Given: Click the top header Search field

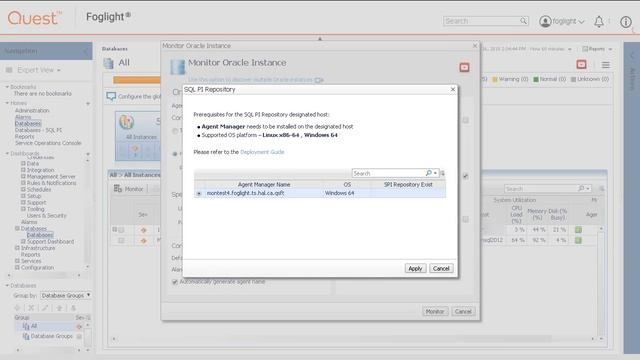Looking at the screenshot, I should pos(481,21).
